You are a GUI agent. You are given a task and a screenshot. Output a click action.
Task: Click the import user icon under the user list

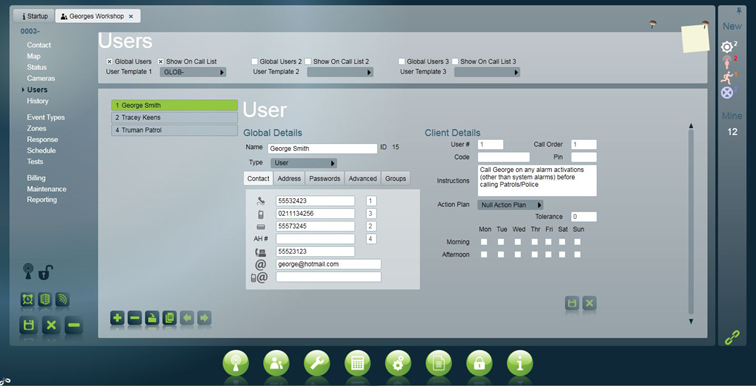152,318
